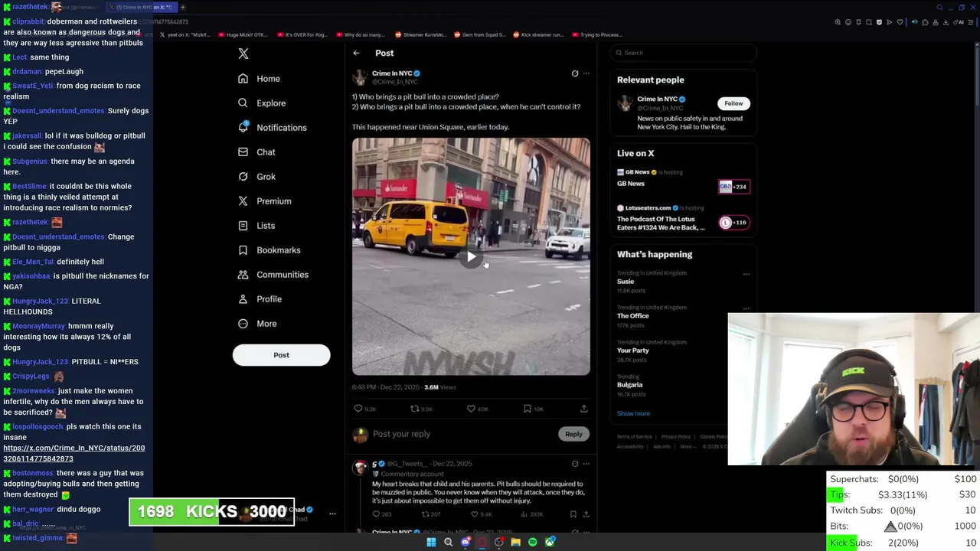The image size is (980, 551).
Task: Open Chat in the X sidebar
Action: tap(256, 152)
